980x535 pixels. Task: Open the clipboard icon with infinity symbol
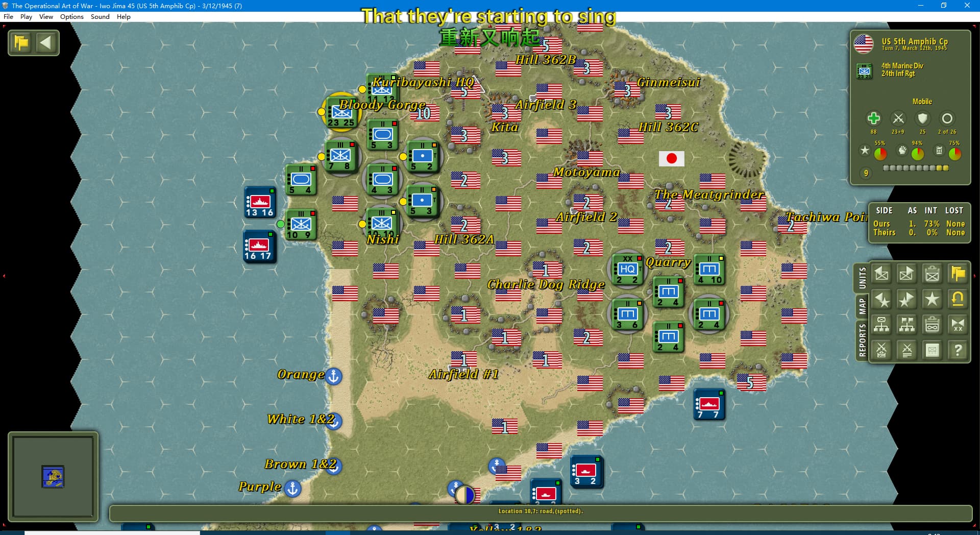pyautogui.click(x=932, y=325)
